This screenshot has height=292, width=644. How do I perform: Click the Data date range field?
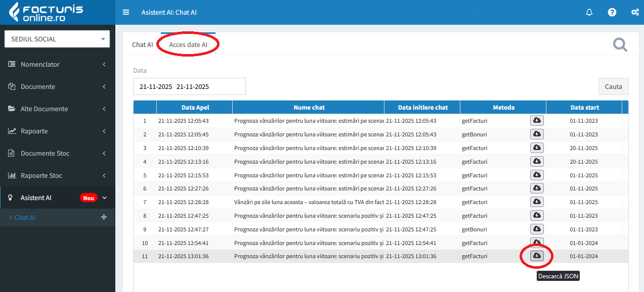pyautogui.click(x=189, y=86)
